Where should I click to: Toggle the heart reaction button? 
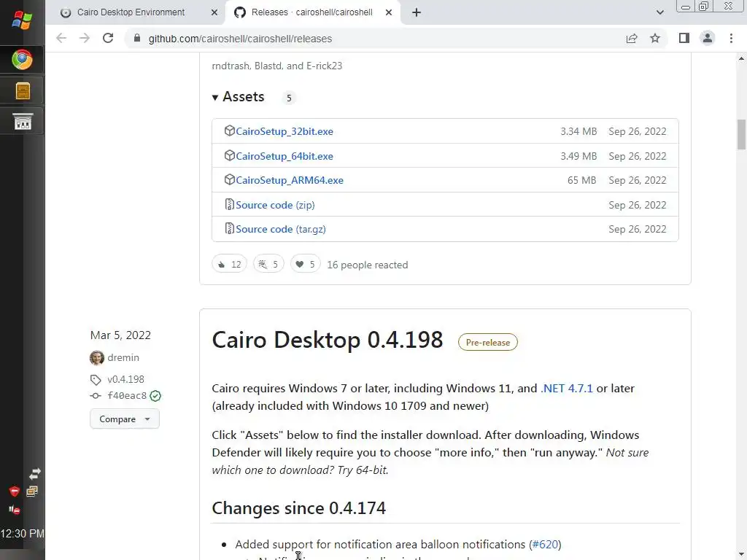305,265
